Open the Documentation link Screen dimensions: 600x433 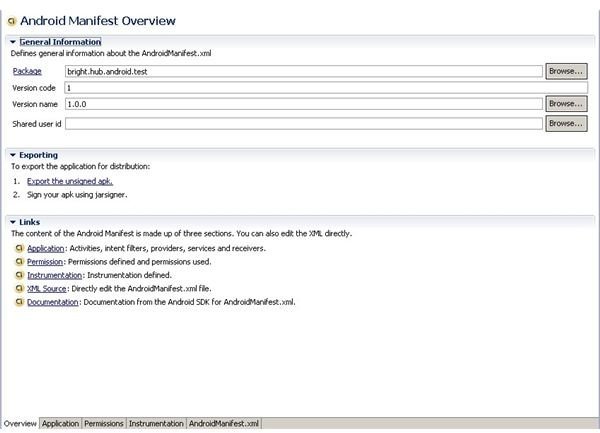coord(52,302)
